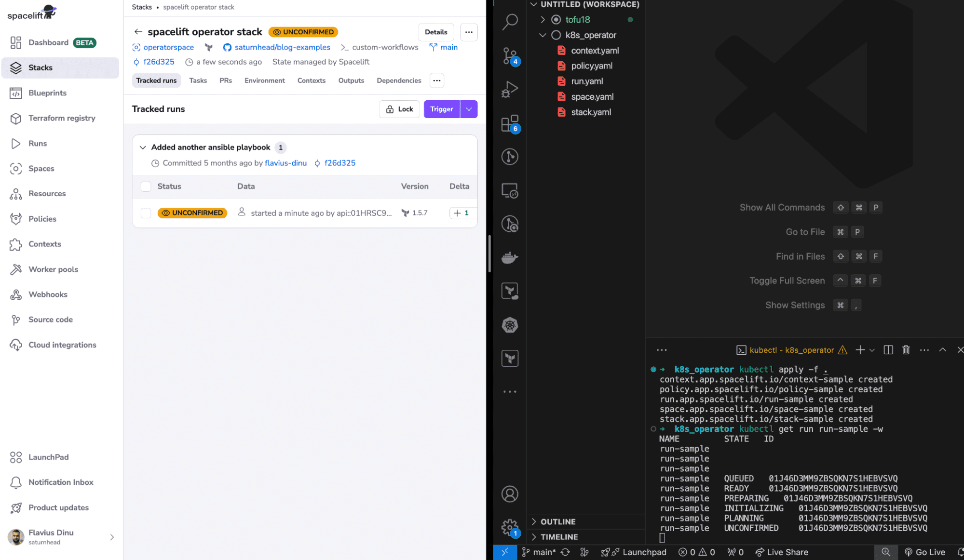Collapse the 'Added another ansible playbook' group
Screen dimensions: 964x560
pyautogui.click(x=143, y=147)
